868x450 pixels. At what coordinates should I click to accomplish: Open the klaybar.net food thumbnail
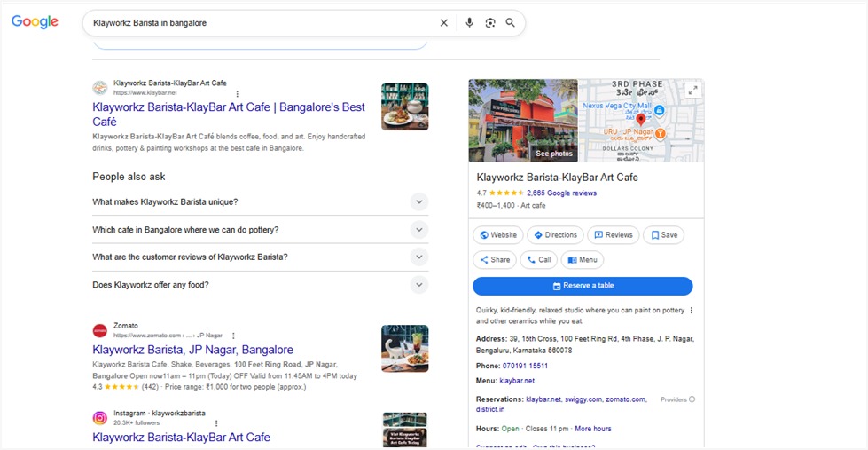pos(404,107)
